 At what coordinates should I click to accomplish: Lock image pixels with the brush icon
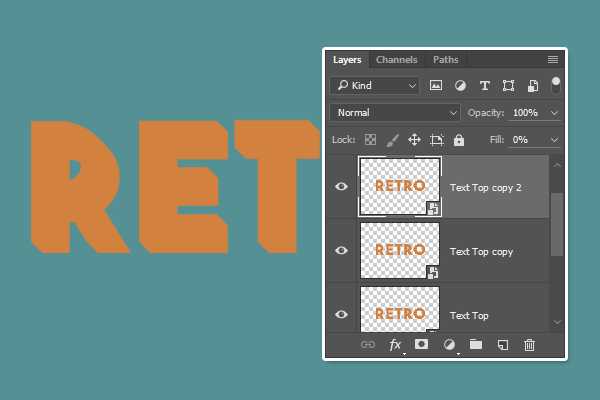point(393,140)
